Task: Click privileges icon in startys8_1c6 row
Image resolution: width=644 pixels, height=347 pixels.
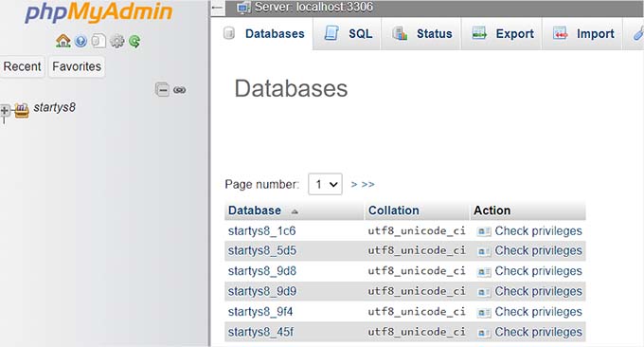Action: coord(484,232)
